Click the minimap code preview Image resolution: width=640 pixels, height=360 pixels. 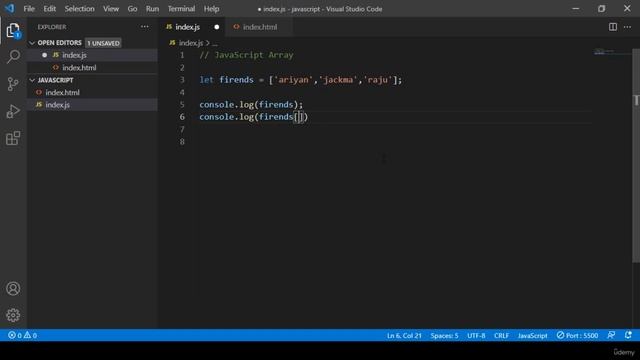[604, 51]
